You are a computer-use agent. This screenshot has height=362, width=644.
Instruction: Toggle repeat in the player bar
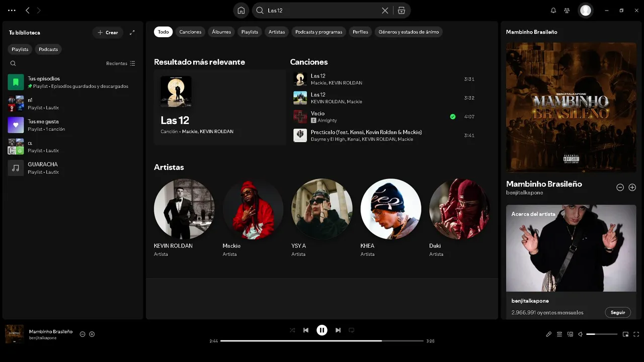[x=352, y=330]
